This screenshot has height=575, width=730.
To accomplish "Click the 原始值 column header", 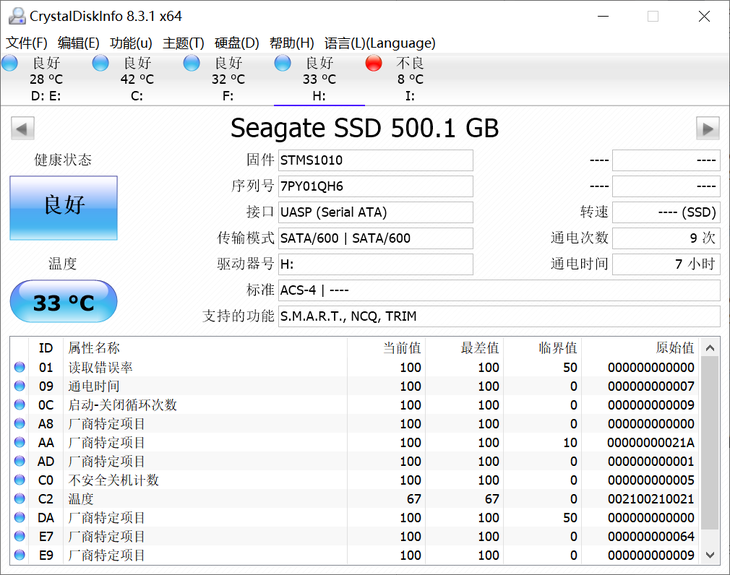I will coord(640,348).
